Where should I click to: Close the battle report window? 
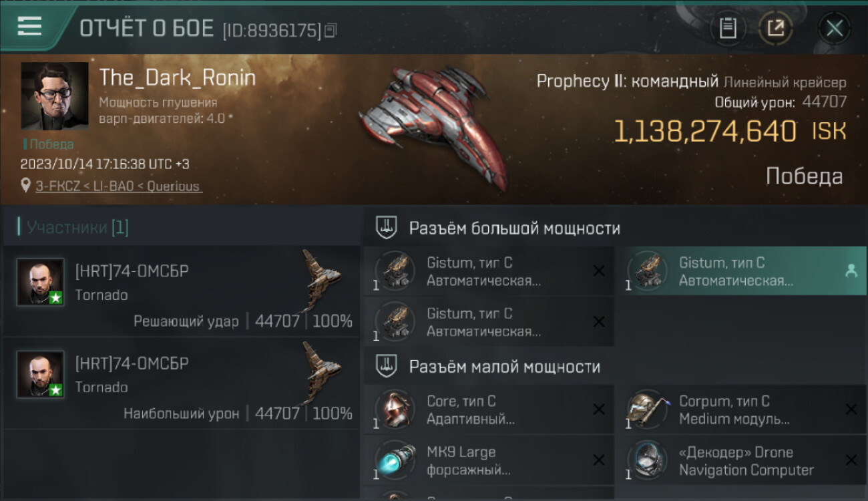pos(834,28)
